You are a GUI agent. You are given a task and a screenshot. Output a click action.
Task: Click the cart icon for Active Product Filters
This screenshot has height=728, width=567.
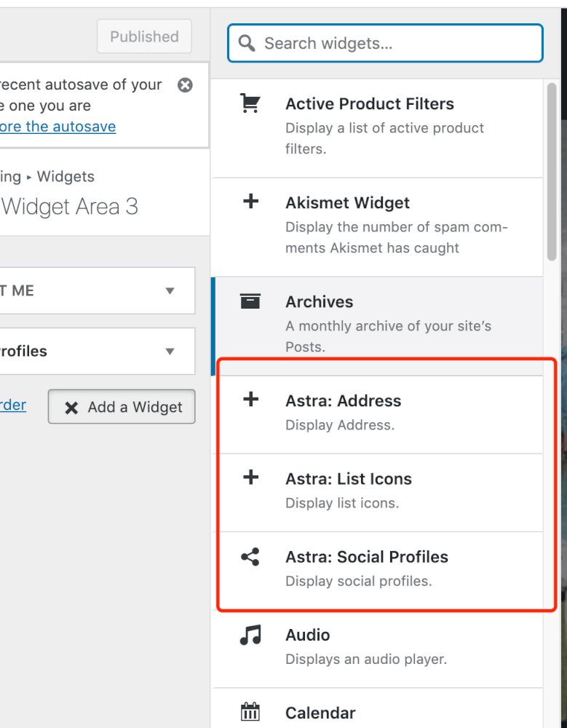(250, 104)
